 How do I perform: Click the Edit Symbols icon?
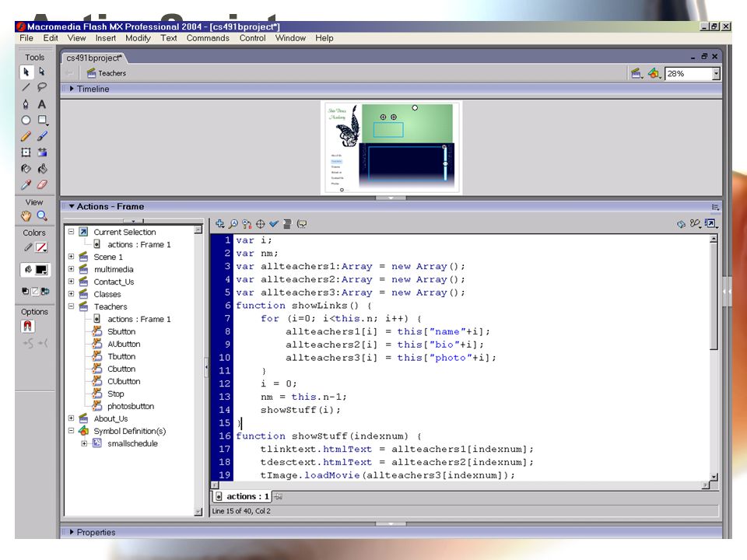point(654,73)
